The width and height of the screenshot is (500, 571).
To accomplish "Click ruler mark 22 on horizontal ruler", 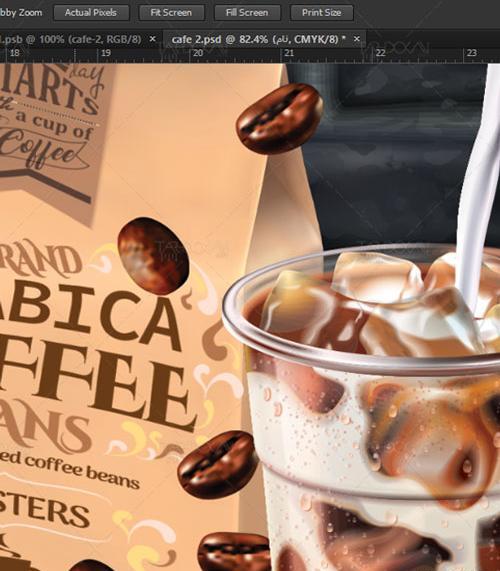I will [x=381, y=53].
